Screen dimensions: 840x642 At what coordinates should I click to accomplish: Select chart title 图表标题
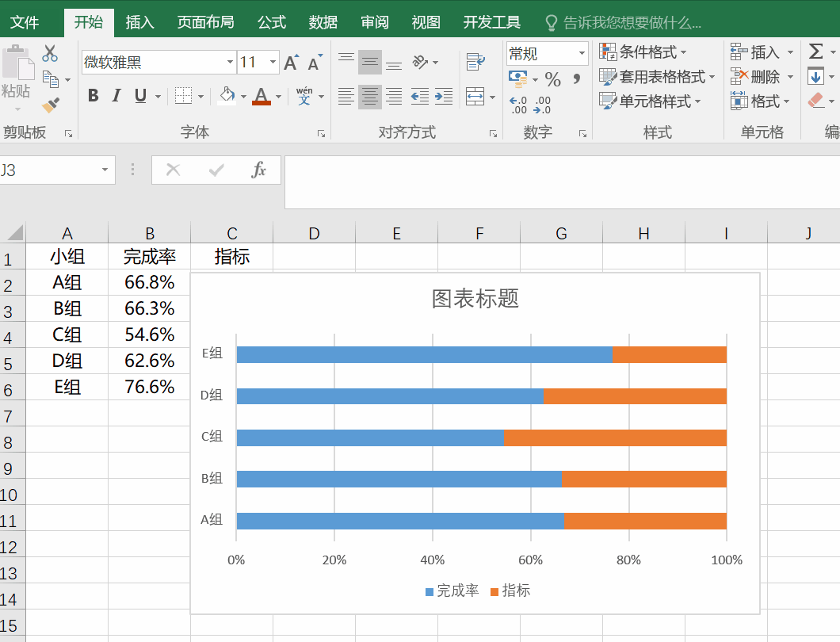(475, 299)
